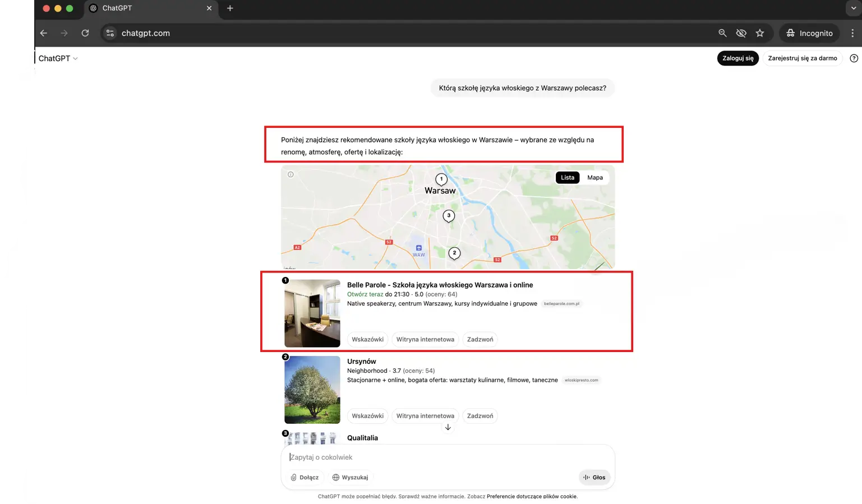
Task: Click the map info icon
Action: coord(291,174)
